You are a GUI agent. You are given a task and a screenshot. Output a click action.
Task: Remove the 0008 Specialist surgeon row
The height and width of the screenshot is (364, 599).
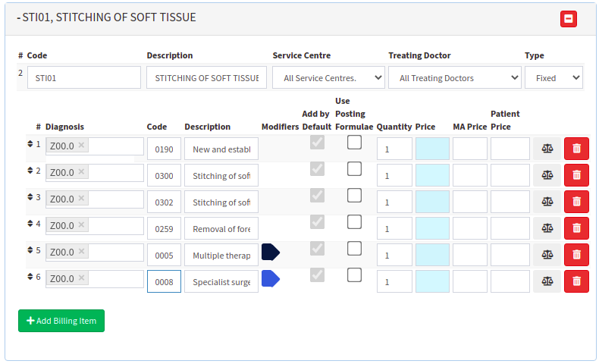pos(576,281)
